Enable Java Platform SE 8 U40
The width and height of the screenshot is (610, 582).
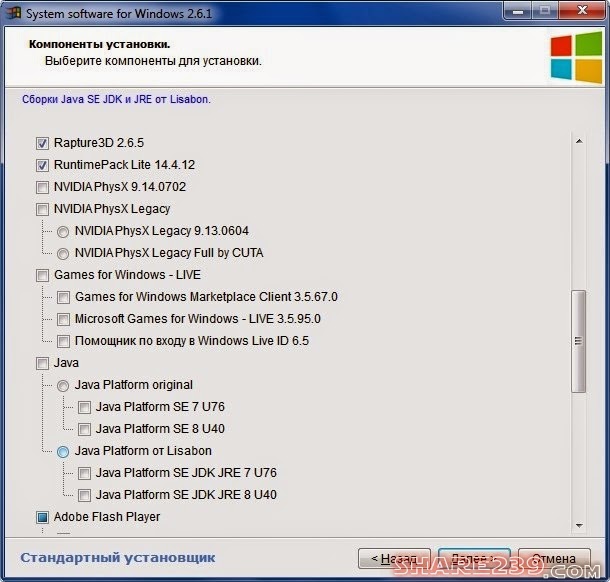(84, 429)
